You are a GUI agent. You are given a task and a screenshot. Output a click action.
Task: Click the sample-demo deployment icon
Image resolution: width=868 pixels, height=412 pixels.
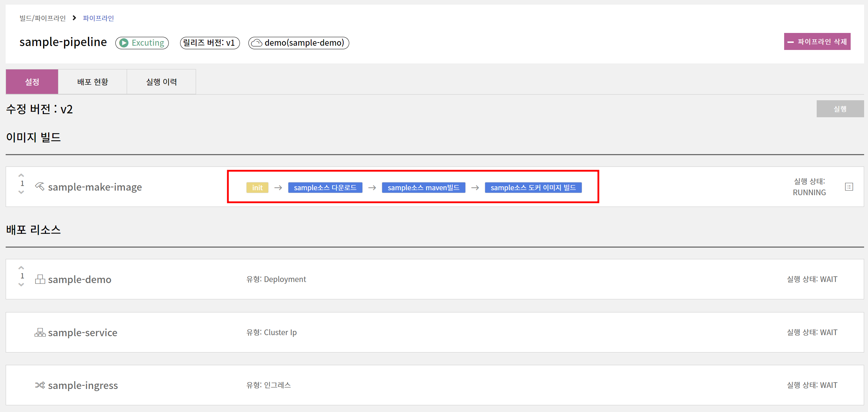pyautogui.click(x=40, y=280)
